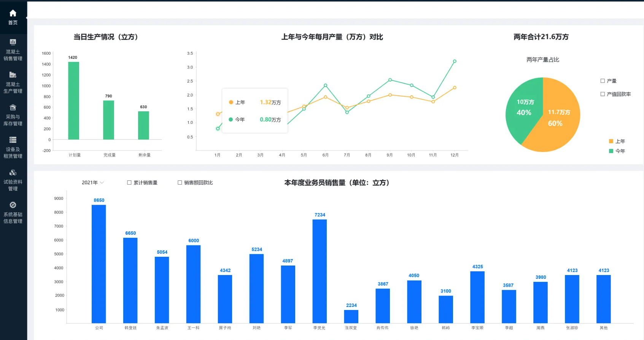Go to the 首页 home icon

coord(13,13)
